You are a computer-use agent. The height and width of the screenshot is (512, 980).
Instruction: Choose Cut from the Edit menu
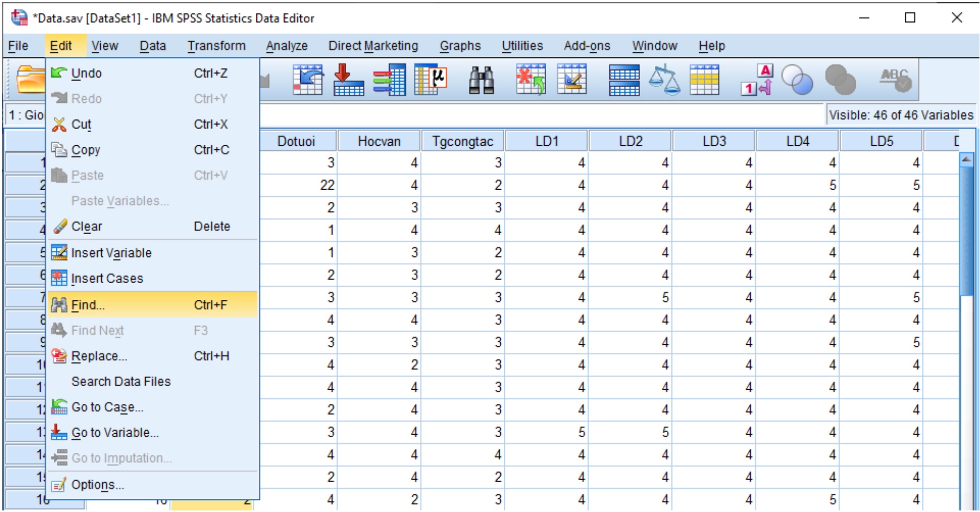click(x=154, y=124)
